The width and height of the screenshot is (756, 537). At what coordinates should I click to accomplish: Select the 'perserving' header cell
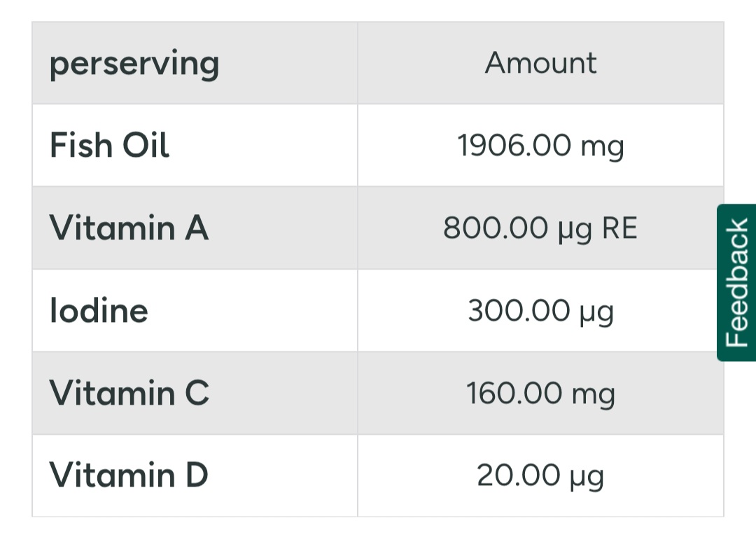(195, 63)
